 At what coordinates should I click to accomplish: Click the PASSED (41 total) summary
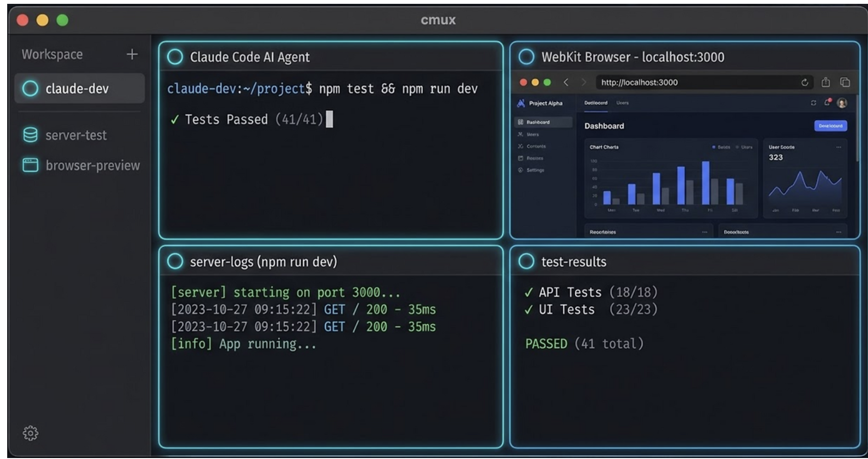point(584,344)
